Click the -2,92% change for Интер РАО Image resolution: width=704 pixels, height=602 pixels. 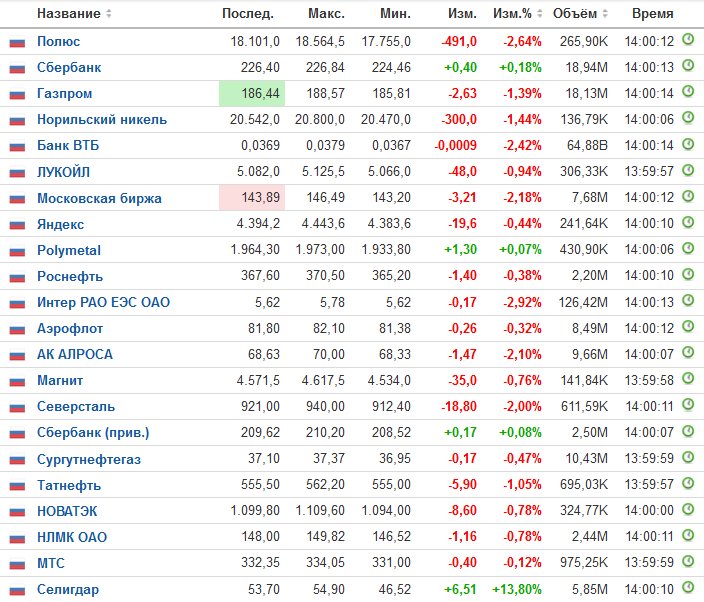[522, 302]
